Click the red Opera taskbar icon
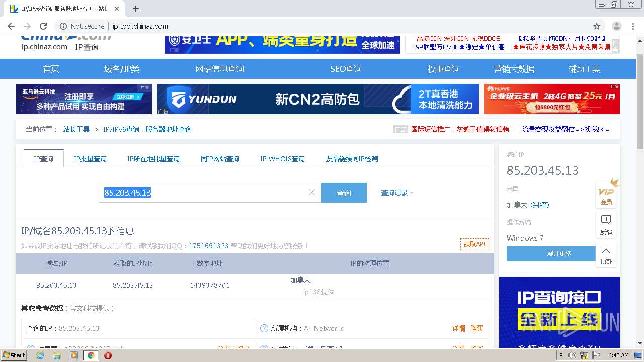The width and height of the screenshot is (644, 362). pos(108,355)
